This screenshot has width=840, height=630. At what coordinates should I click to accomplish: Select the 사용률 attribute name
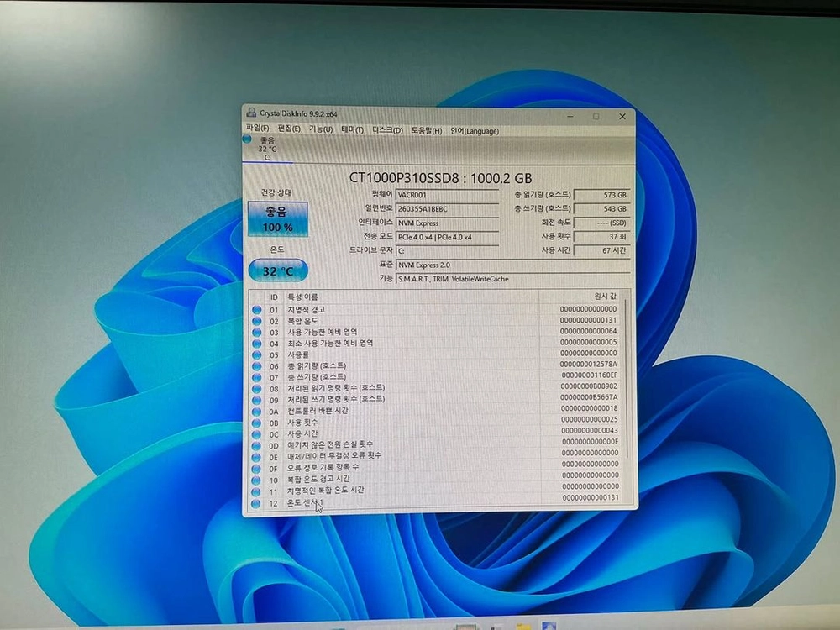pos(298,354)
